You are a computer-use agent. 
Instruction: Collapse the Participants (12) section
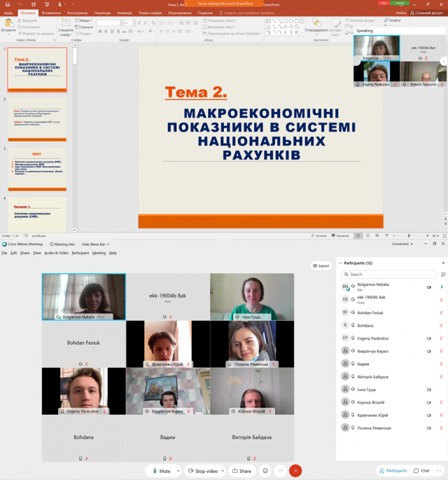tap(340, 263)
